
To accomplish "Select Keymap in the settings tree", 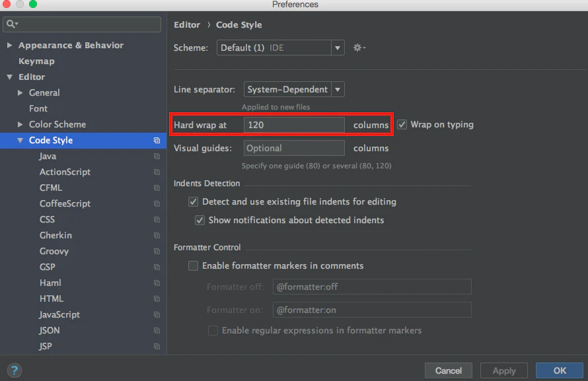I will pyautogui.click(x=36, y=61).
